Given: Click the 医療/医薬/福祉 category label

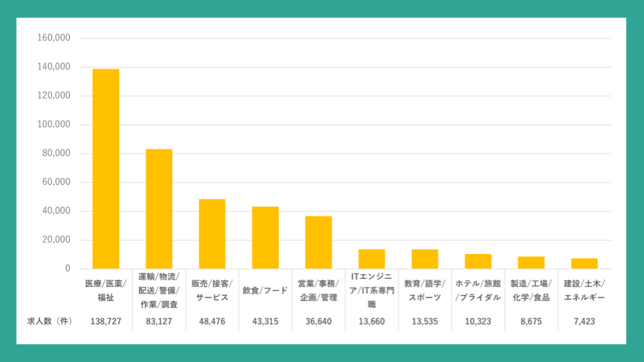Looking at the screenshot, I should coord(105,290).
